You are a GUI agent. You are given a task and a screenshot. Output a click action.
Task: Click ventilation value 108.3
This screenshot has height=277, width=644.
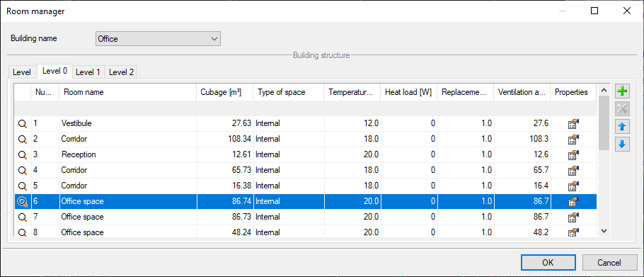click(x=539, y=140)
